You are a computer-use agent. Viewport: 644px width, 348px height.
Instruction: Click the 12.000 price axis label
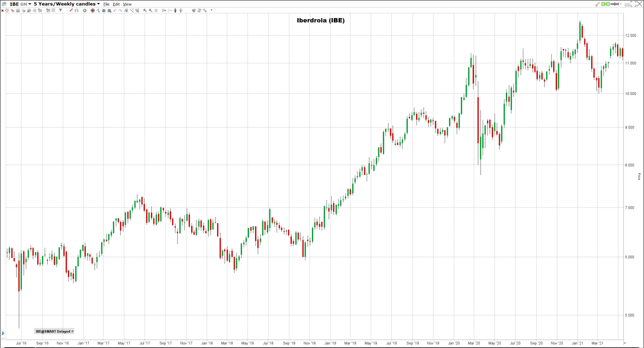(631, 35)
